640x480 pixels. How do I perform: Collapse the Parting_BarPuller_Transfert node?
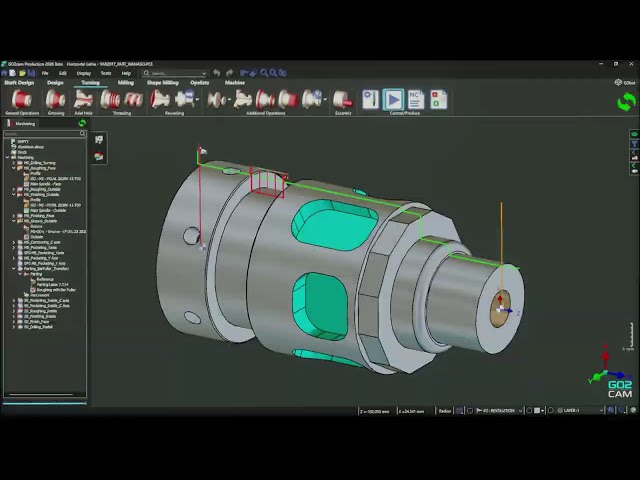(13, 269)
